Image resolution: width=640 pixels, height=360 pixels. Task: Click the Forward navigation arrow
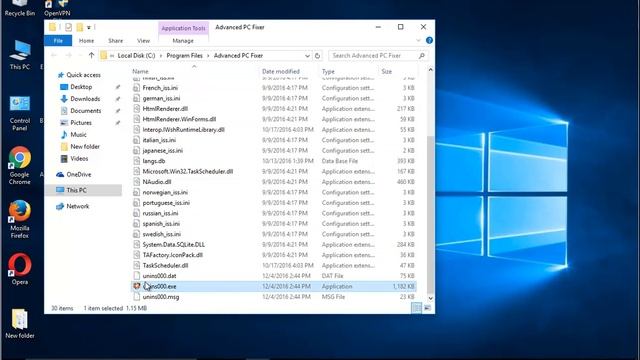(69, 56)
